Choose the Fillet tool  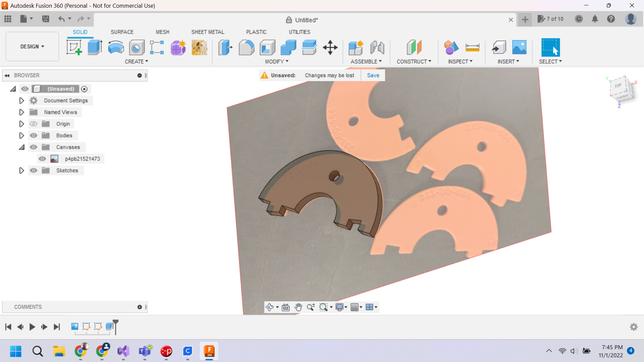pos(247,47)
